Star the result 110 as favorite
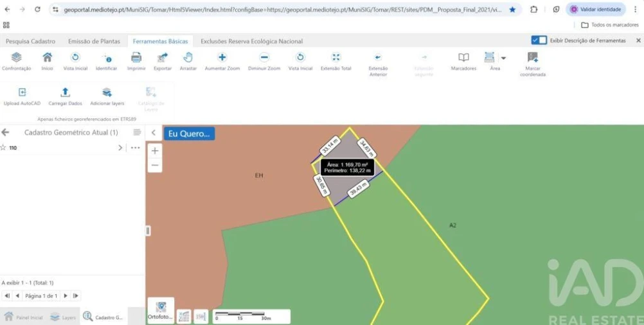644x325 pixels. click(3, 148)
